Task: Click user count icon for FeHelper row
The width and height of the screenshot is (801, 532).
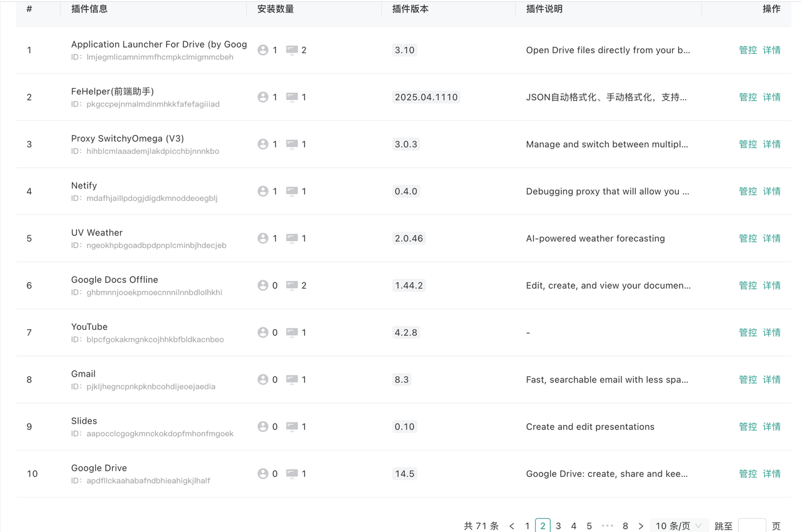Action: tap(263, 97)
